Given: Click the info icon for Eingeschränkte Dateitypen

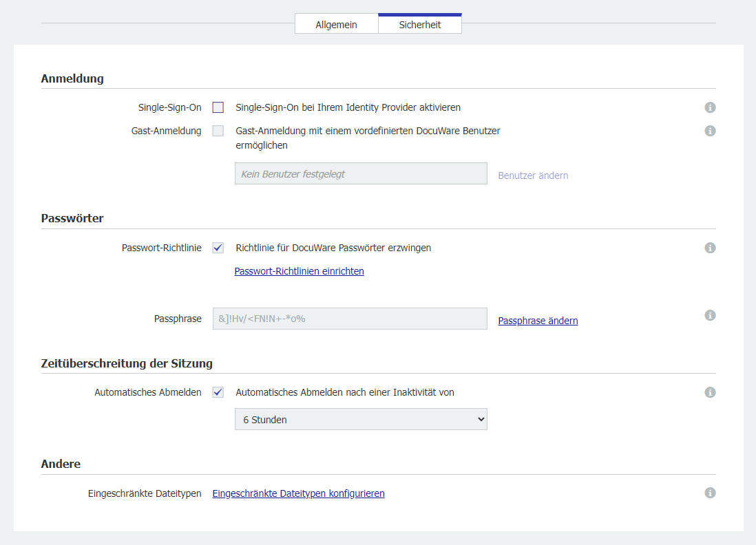Looking at the screenshot, I should pos(710,493).
